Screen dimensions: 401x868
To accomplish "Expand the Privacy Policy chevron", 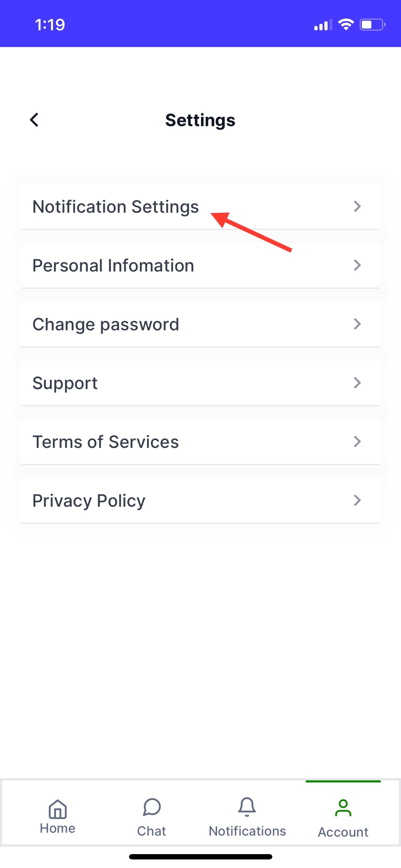I will (357, 500).
